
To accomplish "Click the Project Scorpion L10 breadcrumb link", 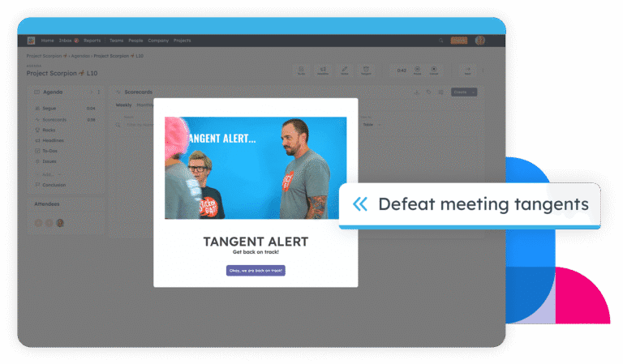I will pyautogui.click(x=118, y=56).
